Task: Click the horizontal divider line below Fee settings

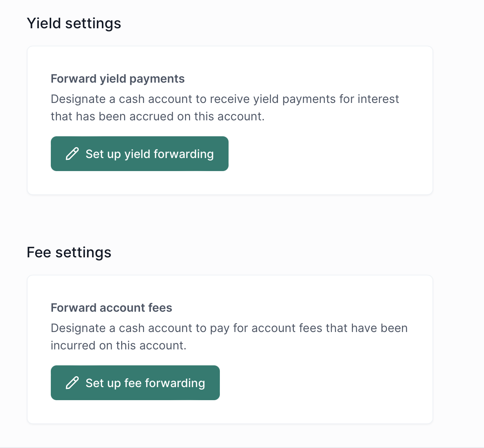Action: [x=242, y=447]
